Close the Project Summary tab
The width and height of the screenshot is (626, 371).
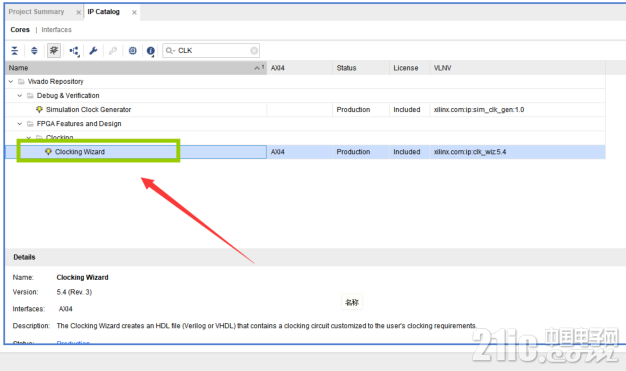pyautogui.click(x=79, y=12)
